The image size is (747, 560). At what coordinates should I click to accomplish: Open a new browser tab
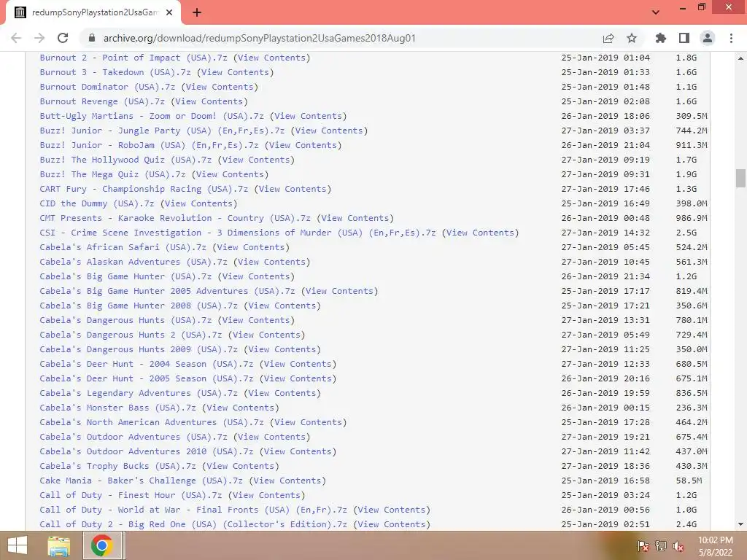[x=197, y=12]
